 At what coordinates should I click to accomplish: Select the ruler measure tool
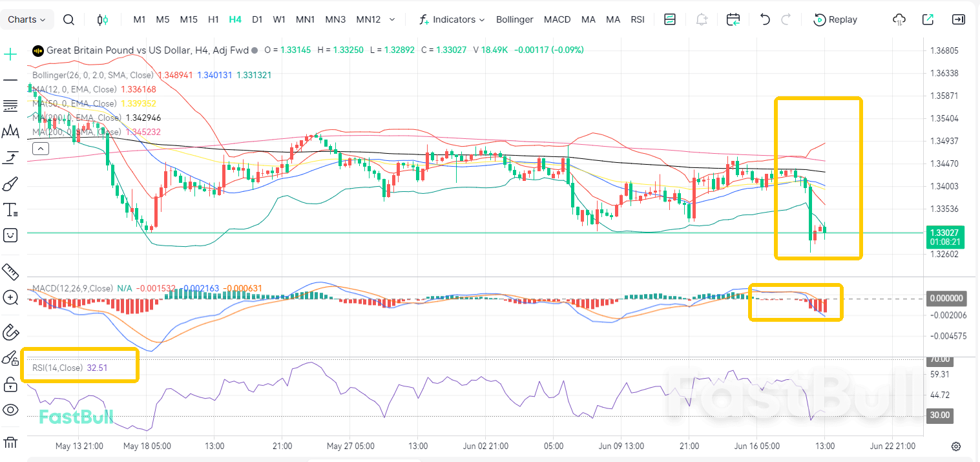10,271
